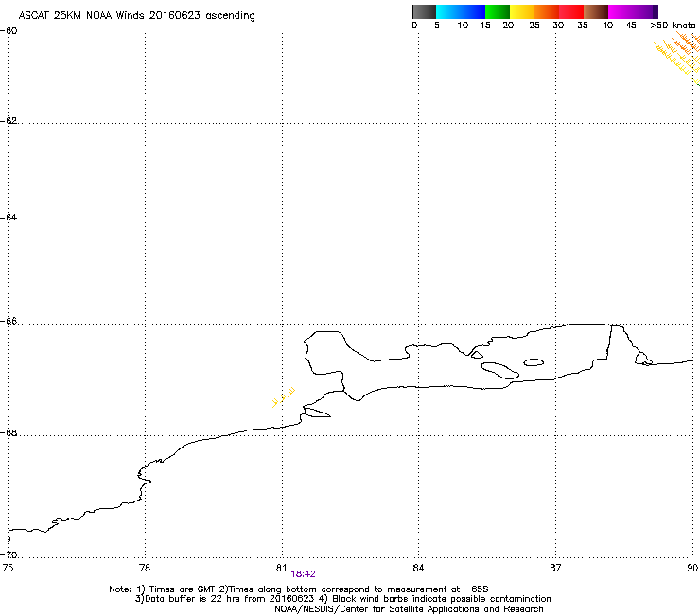Screen dimensions: 700x615
Task: Click the legend tick label '25'
Action: tap(534, 26)
